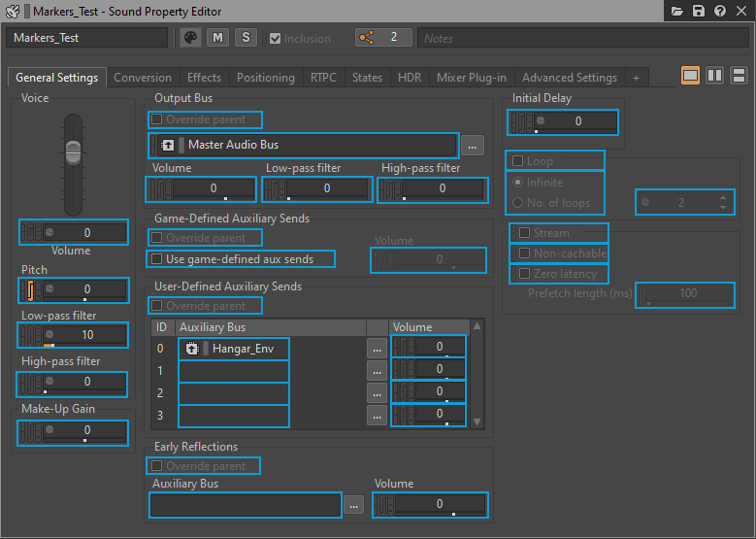The image size is (756, 539).
Task: Click the randomizer icon in Initial Delay field
Action: point(541,120)
